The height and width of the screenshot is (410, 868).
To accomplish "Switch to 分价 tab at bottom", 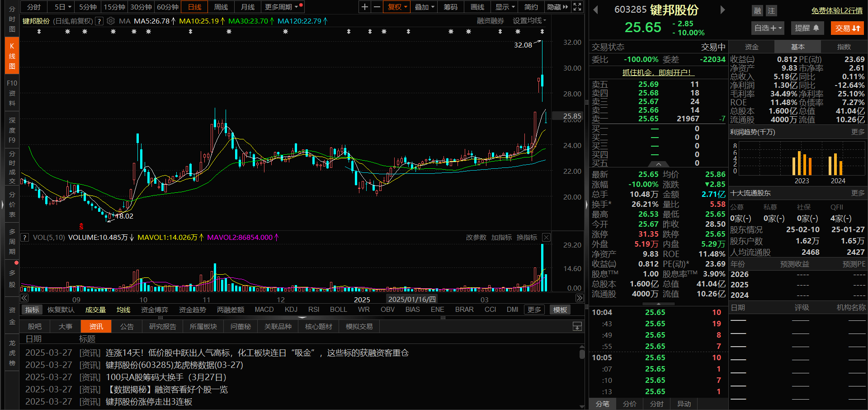I will tap(630, 404).
